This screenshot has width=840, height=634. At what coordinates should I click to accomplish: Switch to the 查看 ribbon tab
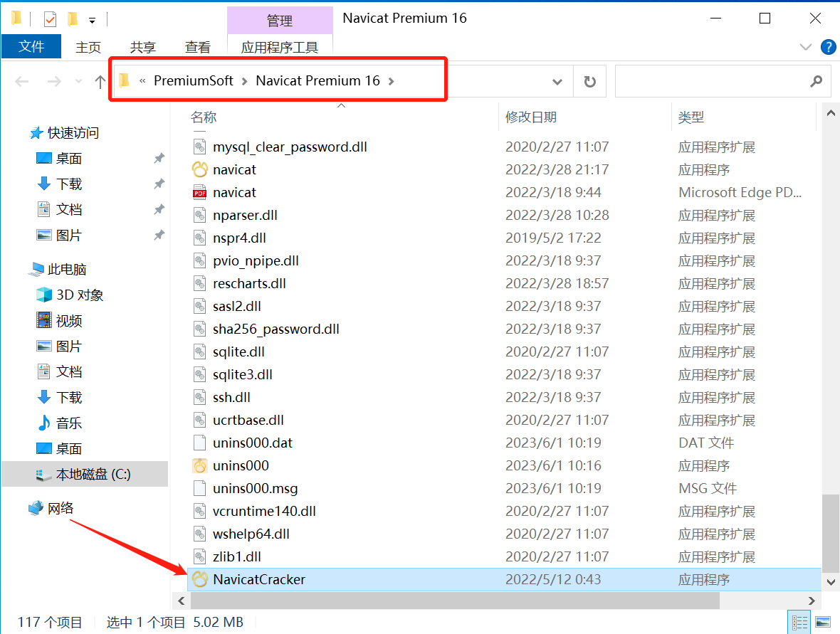coord(197,47)
